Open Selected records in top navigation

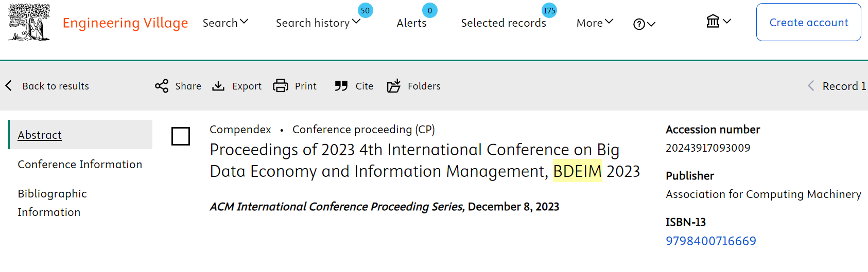pyautogui.click(x=504, y=23)
